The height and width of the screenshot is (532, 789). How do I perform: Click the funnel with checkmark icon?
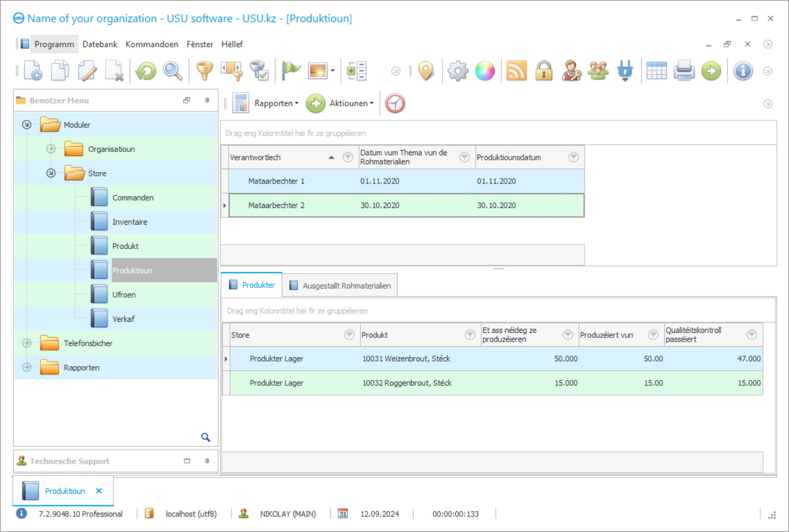pos(259,71)
